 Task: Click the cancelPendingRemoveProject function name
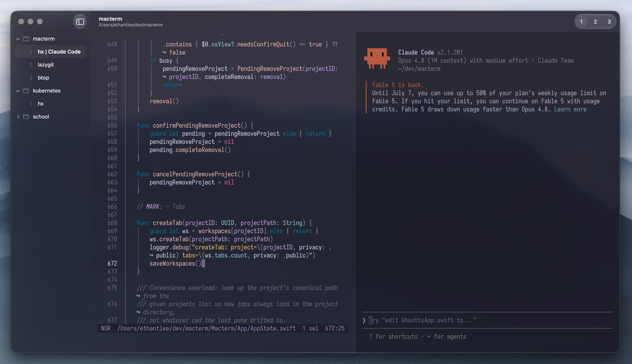pos(195,174)
